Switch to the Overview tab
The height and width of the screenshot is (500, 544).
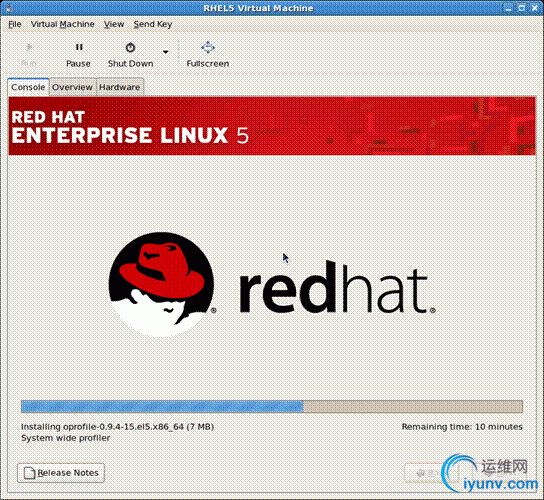point(72,87)
